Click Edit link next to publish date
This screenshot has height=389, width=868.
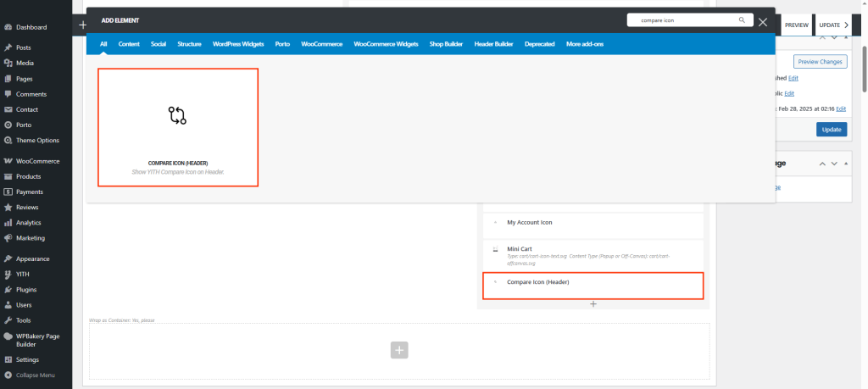pyautogui.click(x=840, y=108)
